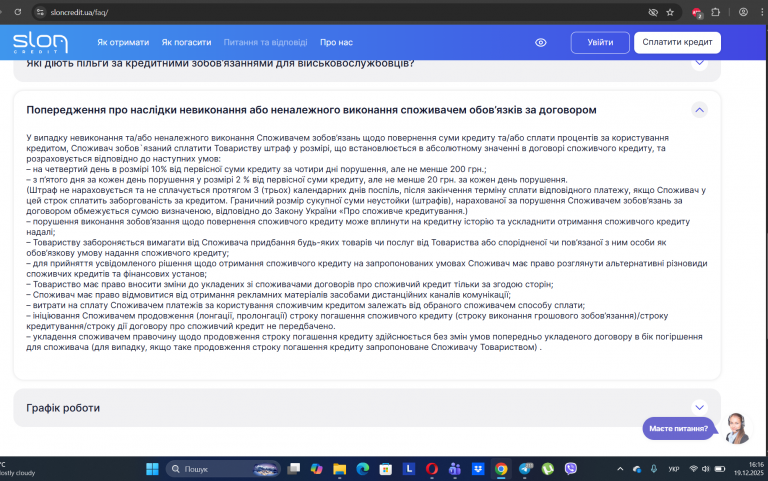The image size is (768, 481).
Task: Open the 'Як отримати' menu item
Action: point(123,43)
